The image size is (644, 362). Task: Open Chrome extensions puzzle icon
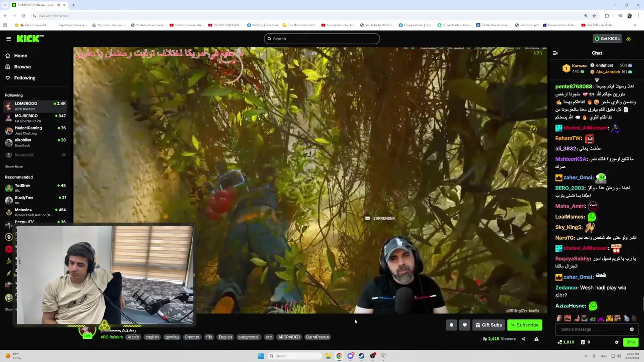[607, 16]
